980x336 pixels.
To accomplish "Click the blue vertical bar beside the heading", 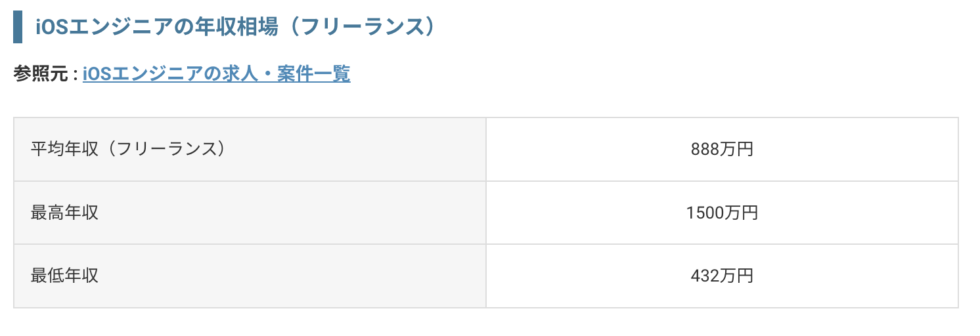I will (18, 28).
